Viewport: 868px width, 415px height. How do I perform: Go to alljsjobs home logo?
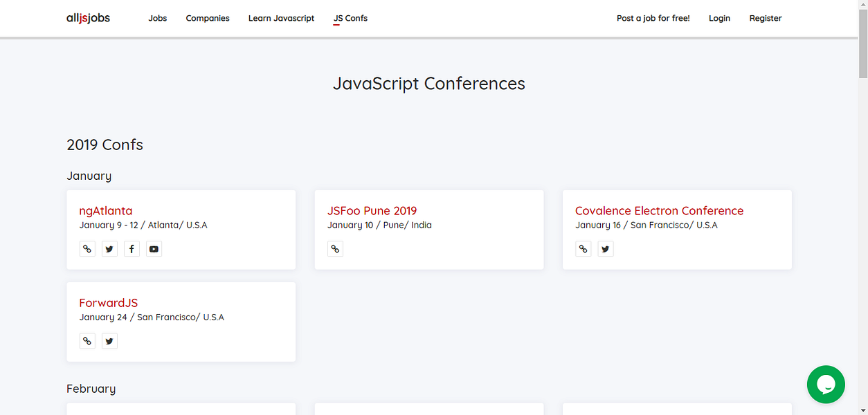88,18
